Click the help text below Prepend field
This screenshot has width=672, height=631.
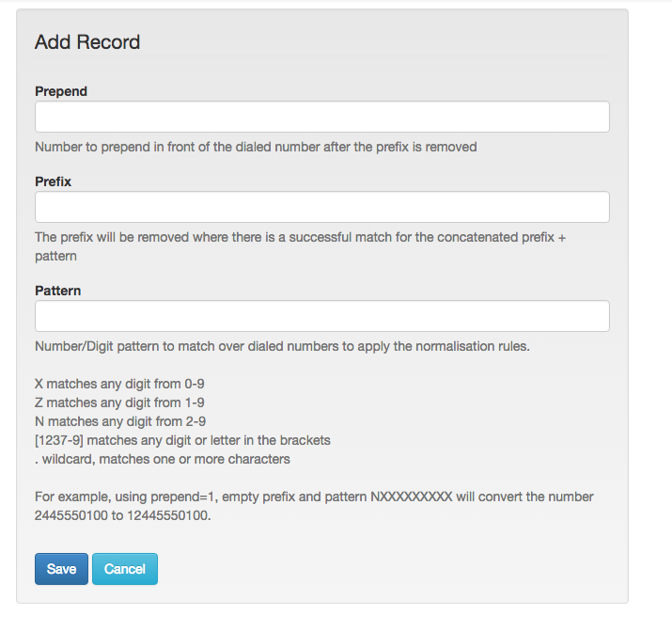[x=256, y=147]
